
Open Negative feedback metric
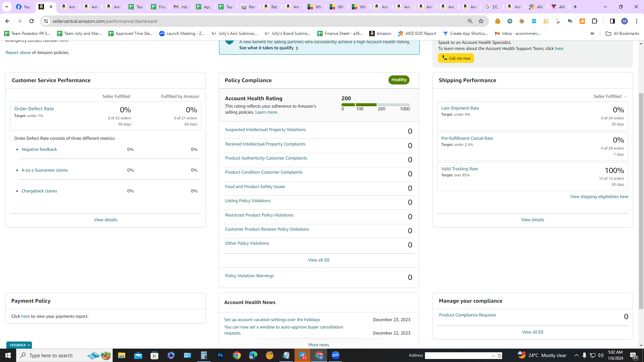tap(39, 149)
